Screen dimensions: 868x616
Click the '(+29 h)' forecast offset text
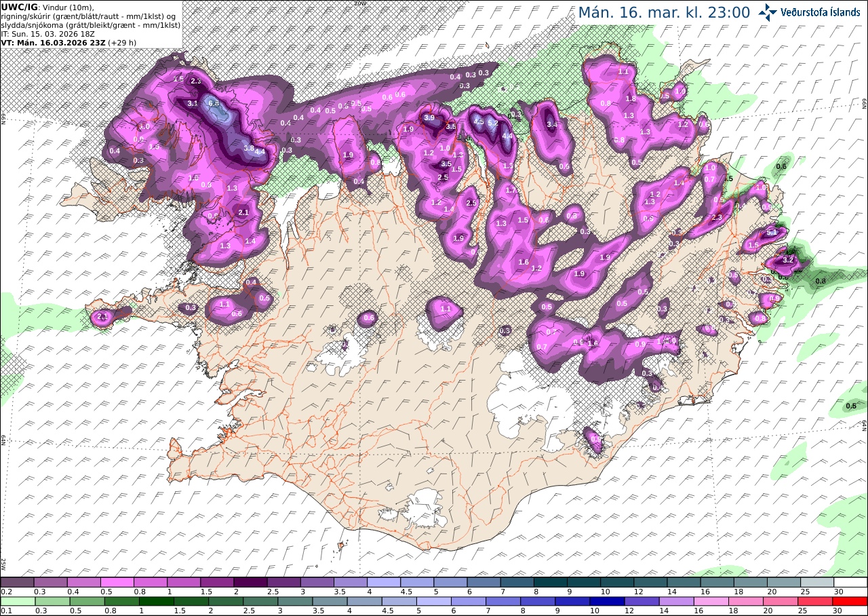point(123,42)
